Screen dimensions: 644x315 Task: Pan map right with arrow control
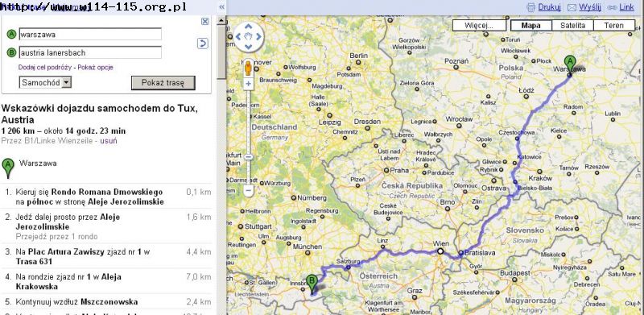point(258,37)
